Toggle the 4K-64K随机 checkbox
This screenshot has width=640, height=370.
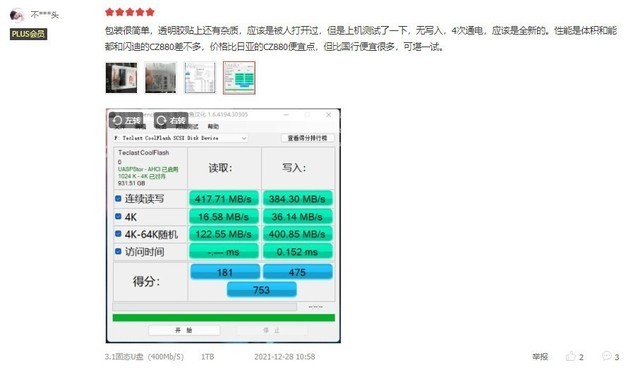pyautogui.click(x=118, y=234)
